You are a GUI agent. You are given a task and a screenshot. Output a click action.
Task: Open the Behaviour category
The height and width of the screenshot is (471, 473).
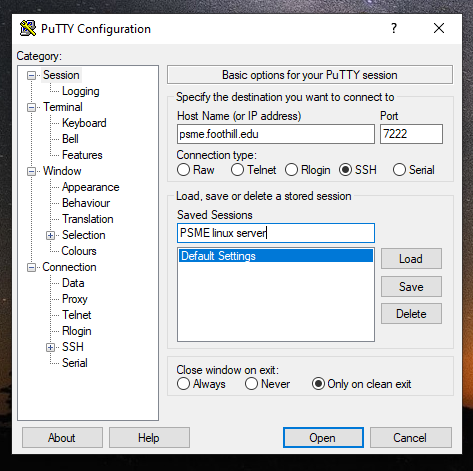pyautogui.click(x=86, y=203)
